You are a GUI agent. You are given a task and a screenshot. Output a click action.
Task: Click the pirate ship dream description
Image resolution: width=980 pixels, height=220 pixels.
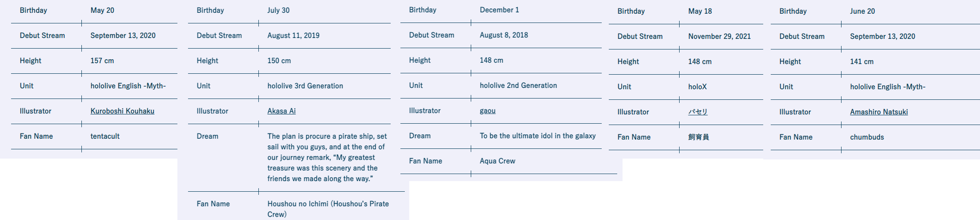pyautogui.click(x=327, y=157)
